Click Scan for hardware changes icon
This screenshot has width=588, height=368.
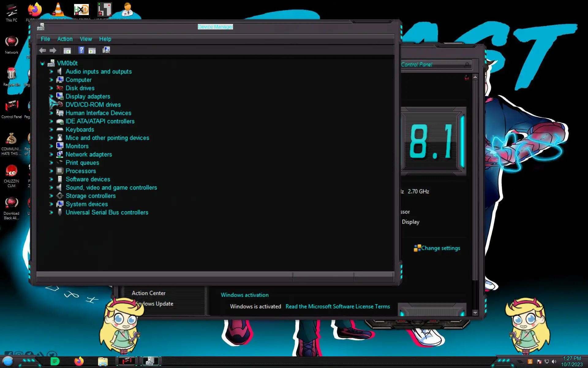[106, 50]
